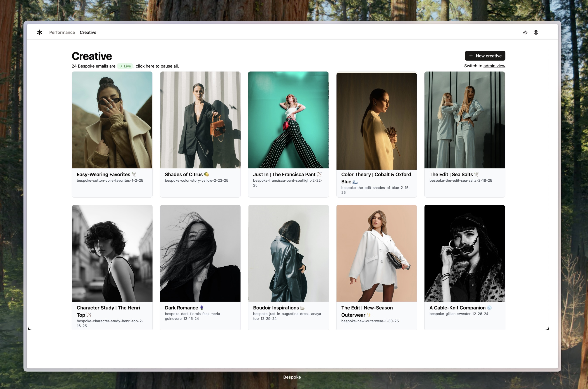This screenshot has width=588, height=389.
Task: Click the asterisk logo icon
Action: [40, 32]
